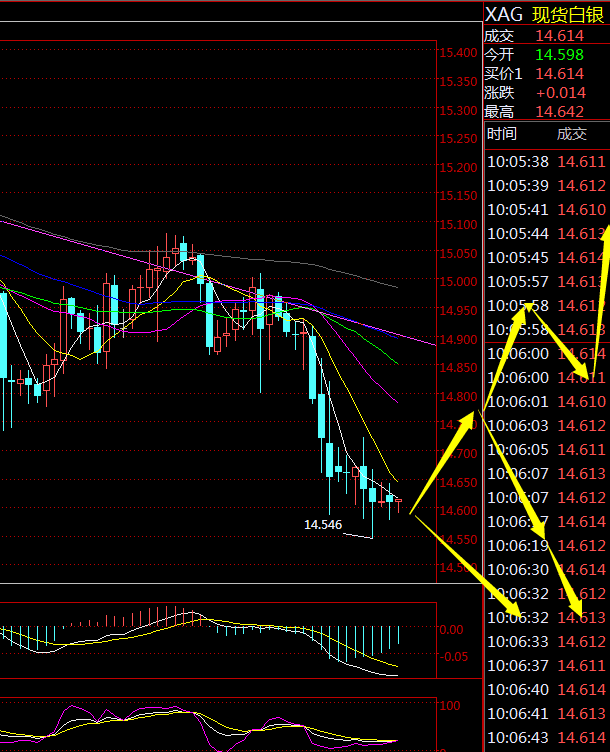
Task: Select the last tick row at 10:06:43
Action: click(x=545, y=737)
